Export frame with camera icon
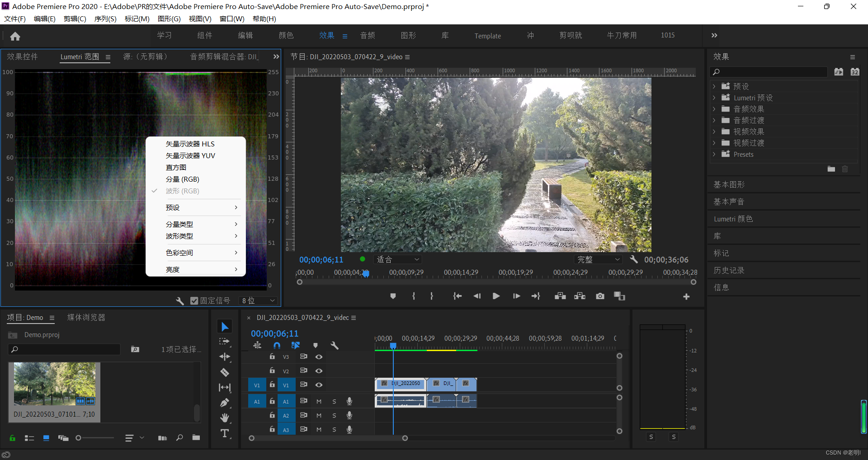This screenshot has width=868, height=460. point(600,296)
